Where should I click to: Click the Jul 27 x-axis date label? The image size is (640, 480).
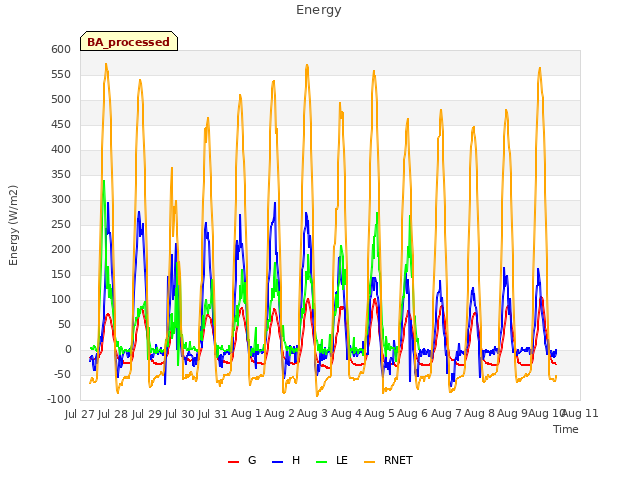[80, 414]
